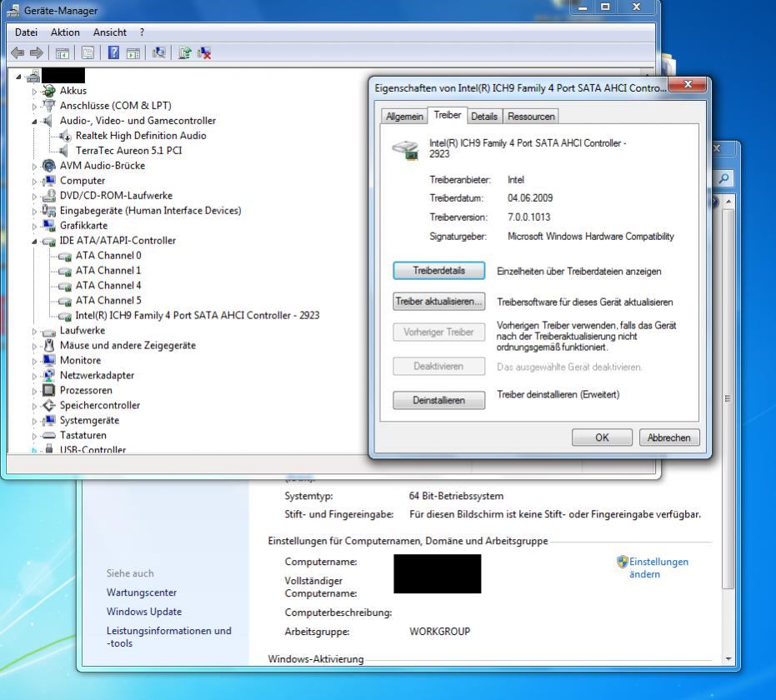Expand the Laufwerke node
Image resolution: width=776 pixels, height=700 pixels.
tap(34, 332)
